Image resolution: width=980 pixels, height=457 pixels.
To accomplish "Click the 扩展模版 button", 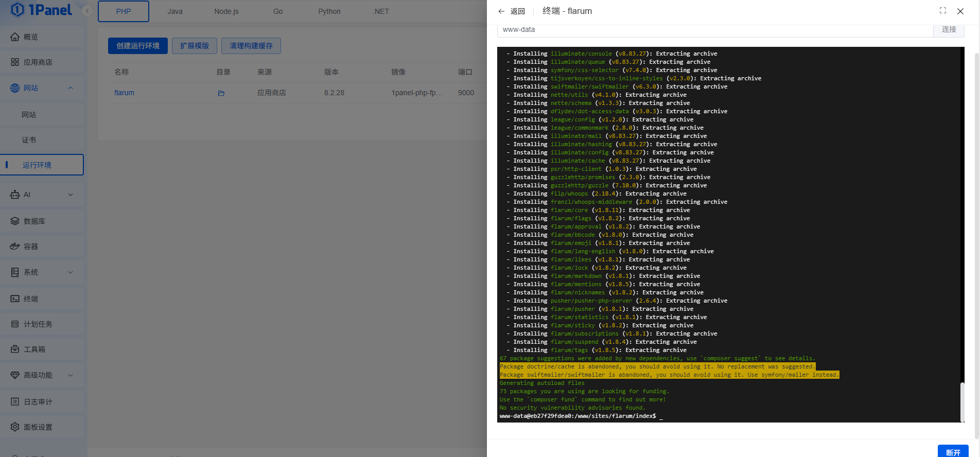I will 195,46.
